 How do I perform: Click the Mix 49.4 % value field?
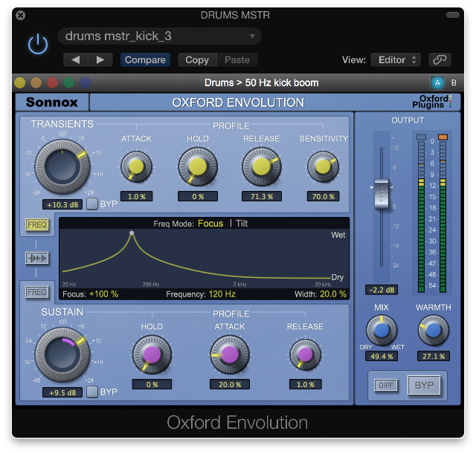click(x=382, y=357)
